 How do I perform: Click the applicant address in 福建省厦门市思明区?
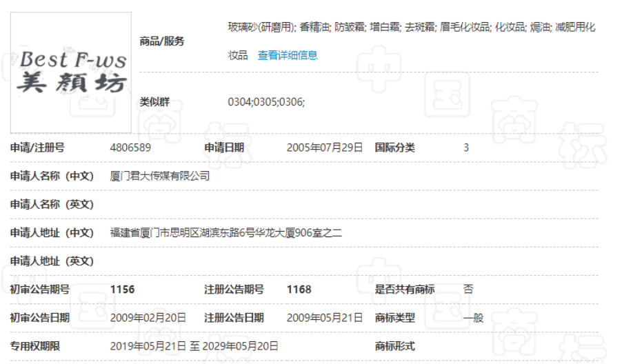[226, 233]
